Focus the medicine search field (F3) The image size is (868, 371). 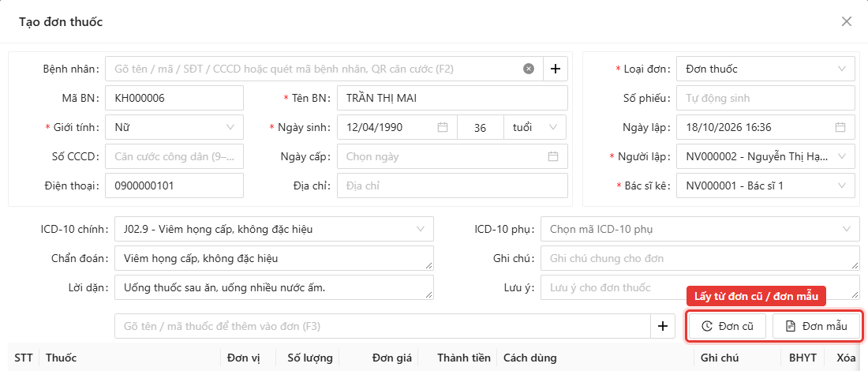(383, 326)
